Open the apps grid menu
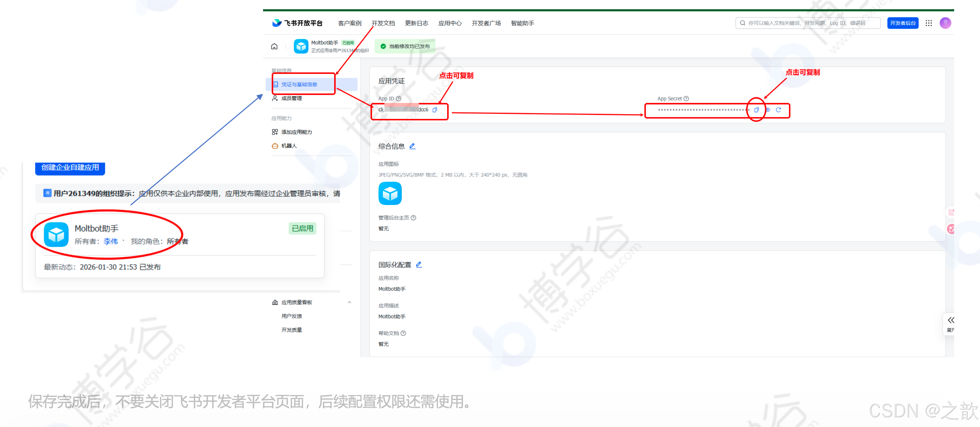Image resolution: width=980 pixels, height=427 pixels. pos(929,23)
